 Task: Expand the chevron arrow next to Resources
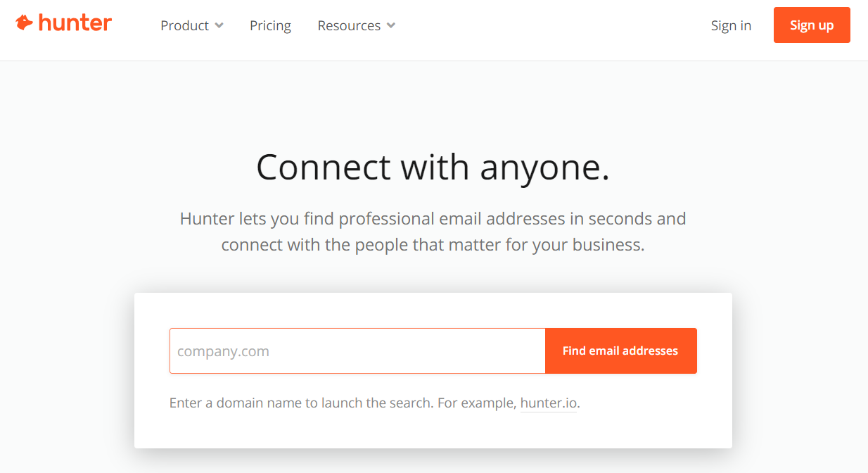point(391,25)
